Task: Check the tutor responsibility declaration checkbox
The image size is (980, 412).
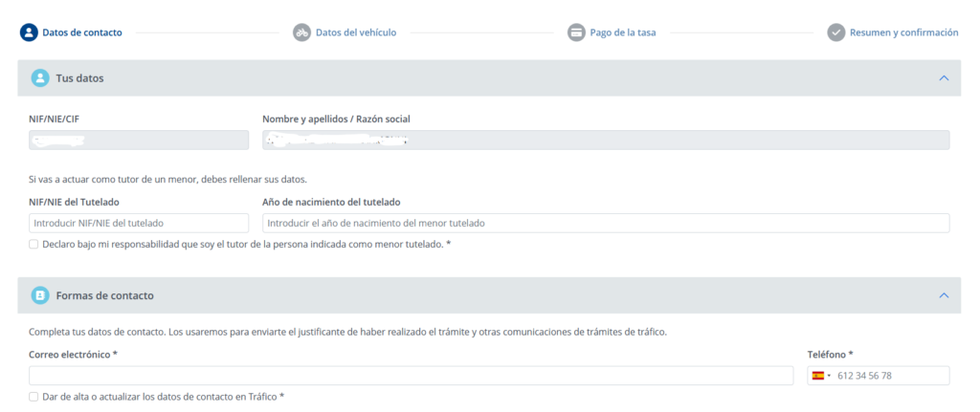Action: pos(34,245)
